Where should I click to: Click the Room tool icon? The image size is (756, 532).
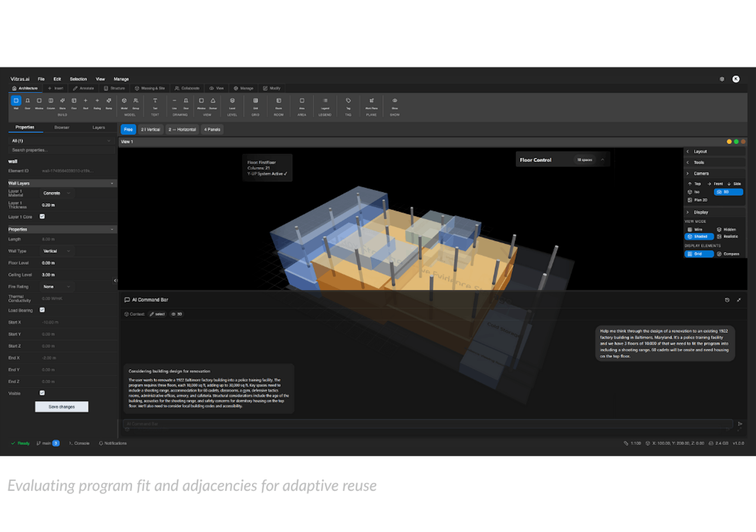tap(278, 100)
